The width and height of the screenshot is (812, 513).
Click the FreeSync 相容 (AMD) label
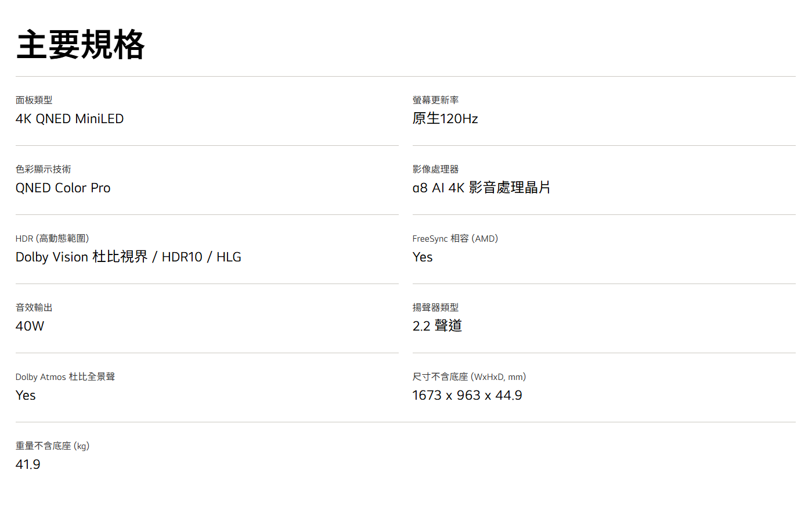click(455, 238)
